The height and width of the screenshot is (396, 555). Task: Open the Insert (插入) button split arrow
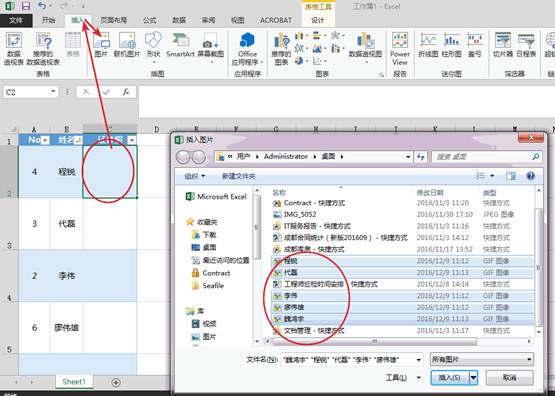click(x=474, y=378)
